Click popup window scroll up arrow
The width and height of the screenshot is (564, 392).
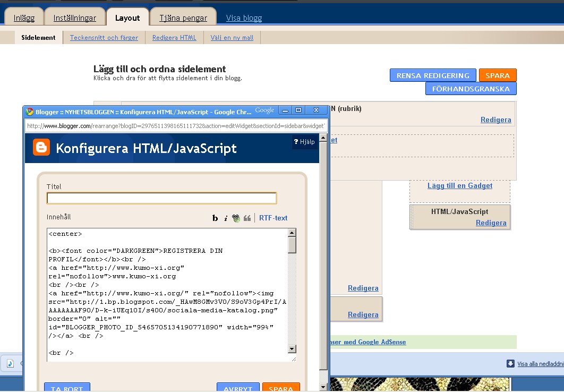click(323, 138)
